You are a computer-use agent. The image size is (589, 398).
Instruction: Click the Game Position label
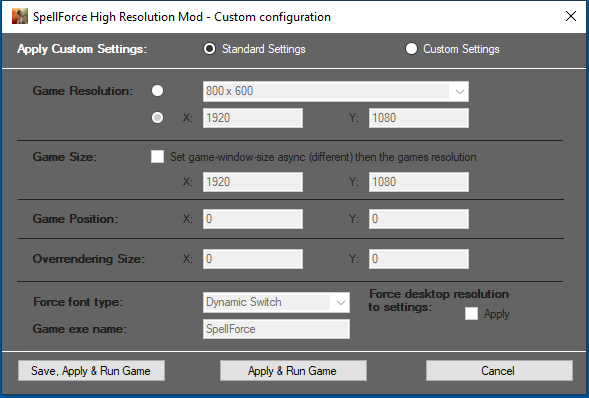point(75,219)
